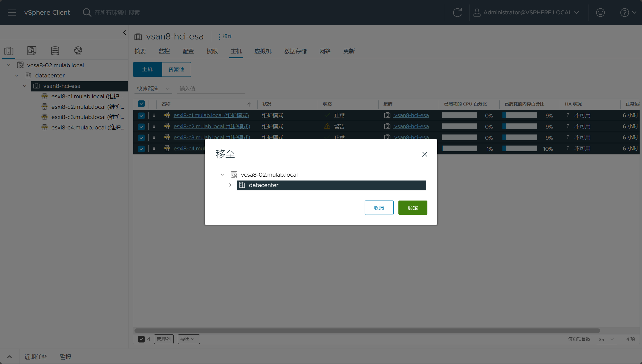Viewport: 642px width, 364px height.
Task: Switch to the 数据存储 tab
Action: click(x=295, y=51)
